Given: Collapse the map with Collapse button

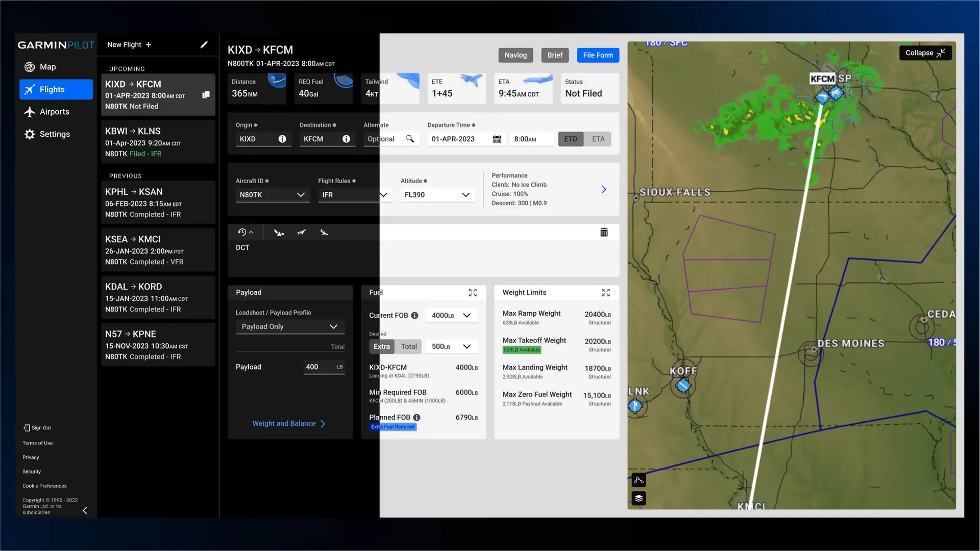Looking at the screenshot, I should pos(925,53).
